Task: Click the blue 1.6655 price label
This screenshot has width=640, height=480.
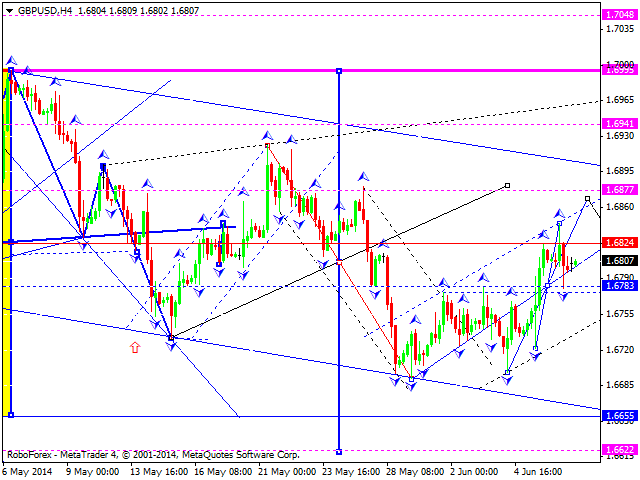Action: pyautogui.click(x=617, y=414)
